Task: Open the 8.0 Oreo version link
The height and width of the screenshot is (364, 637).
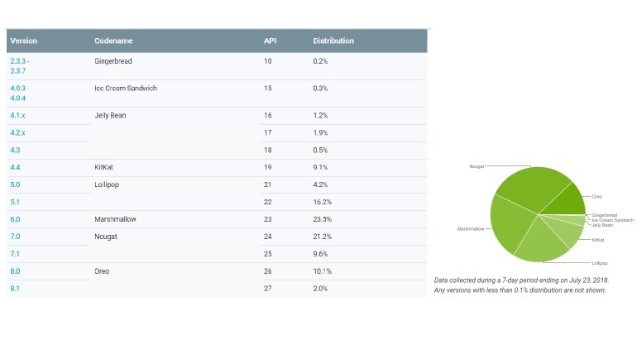Action: (14, 271)
